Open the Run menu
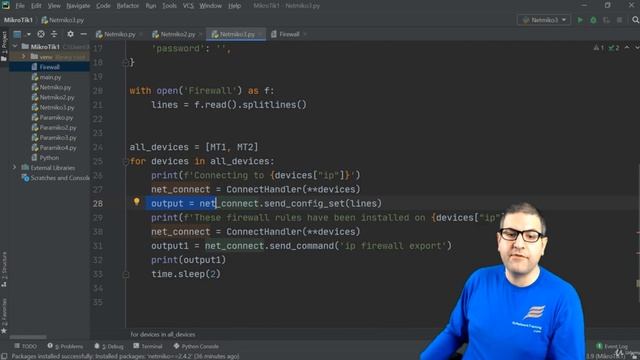 click(151, 6)
